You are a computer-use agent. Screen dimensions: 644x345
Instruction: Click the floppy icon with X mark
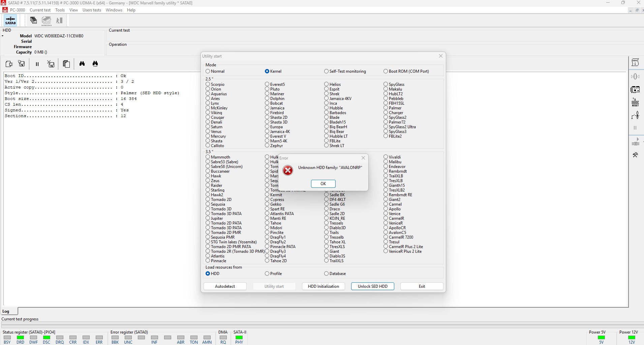click(51, 64)
